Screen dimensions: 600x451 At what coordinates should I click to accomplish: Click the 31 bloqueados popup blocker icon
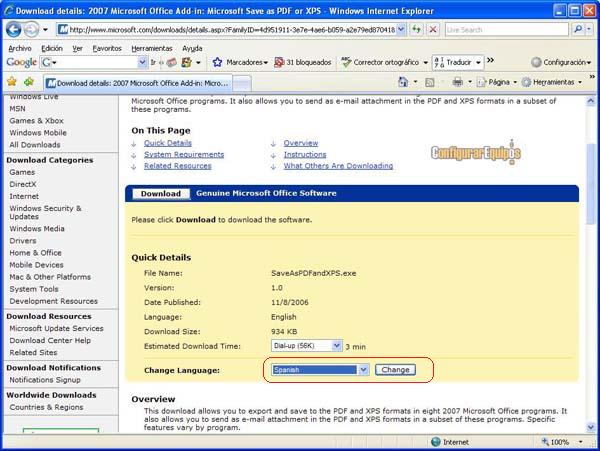279,62
